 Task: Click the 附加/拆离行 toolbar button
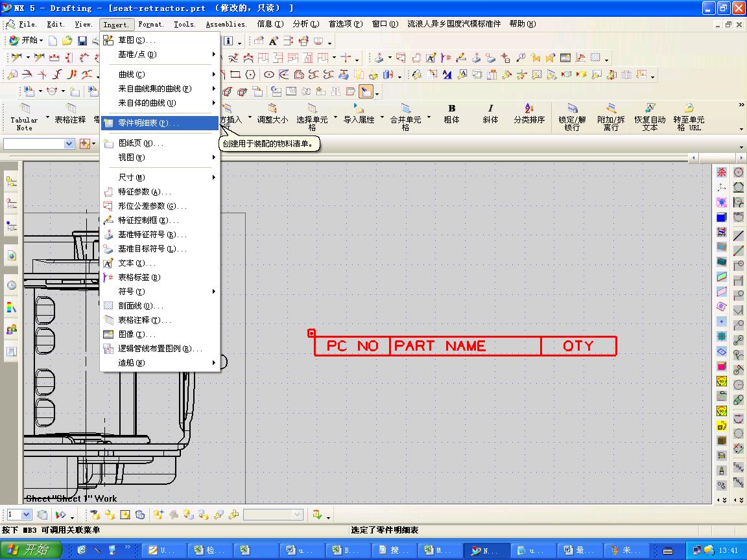click(611, 117)
